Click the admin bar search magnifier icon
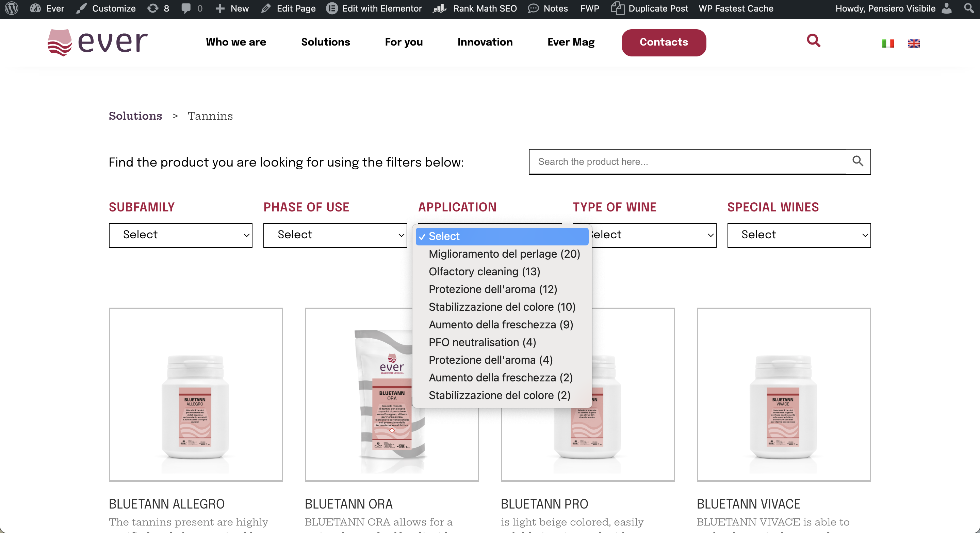The width and height of the screenshot is (980, 533). [968, 8]
